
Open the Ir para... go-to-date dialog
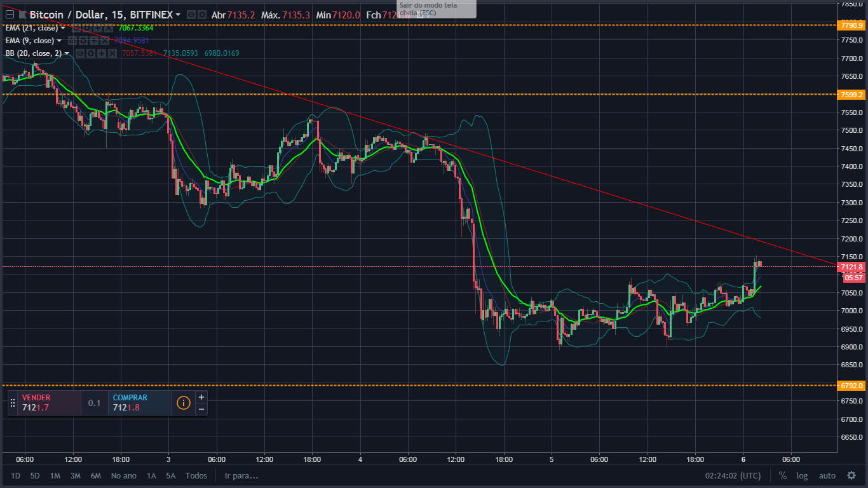click(x=241, y=475)
